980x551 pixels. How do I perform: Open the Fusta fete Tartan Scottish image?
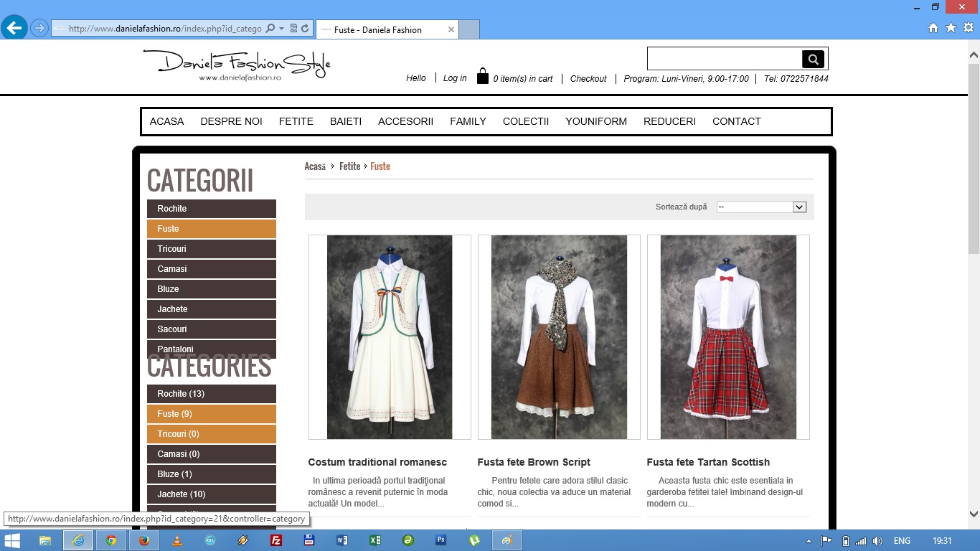[728, 337]
